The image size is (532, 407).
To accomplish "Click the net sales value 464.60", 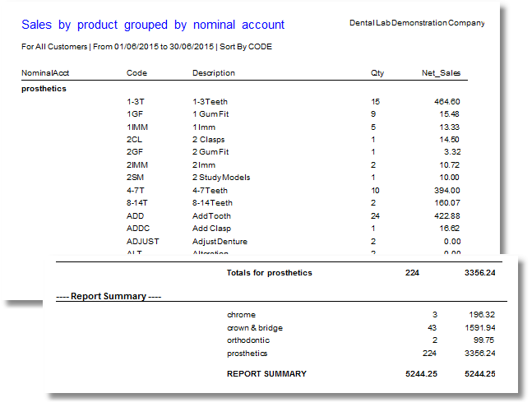I will click(x=447, y=101).
